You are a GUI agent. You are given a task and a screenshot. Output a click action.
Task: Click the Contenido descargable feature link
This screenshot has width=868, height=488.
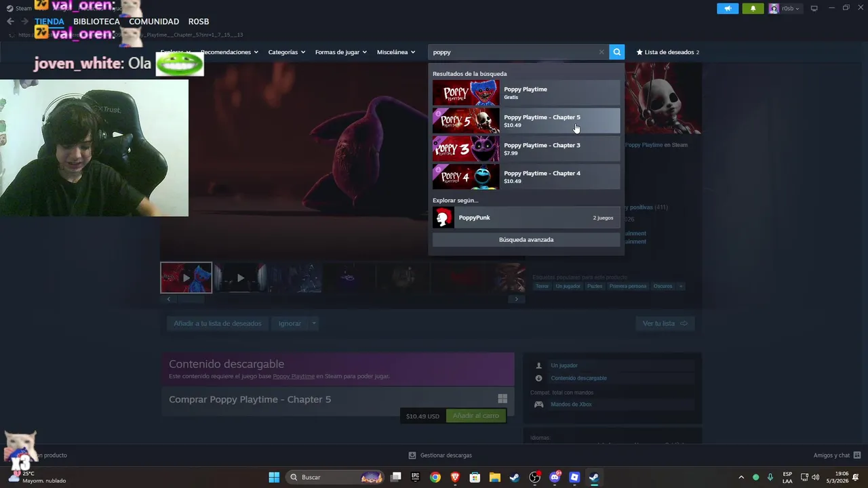click(x=578, y=378)
